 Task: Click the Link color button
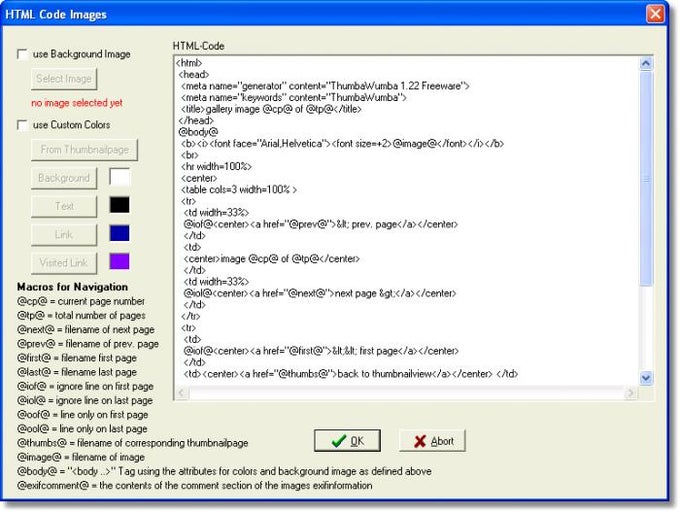click(x=64, y=235)
